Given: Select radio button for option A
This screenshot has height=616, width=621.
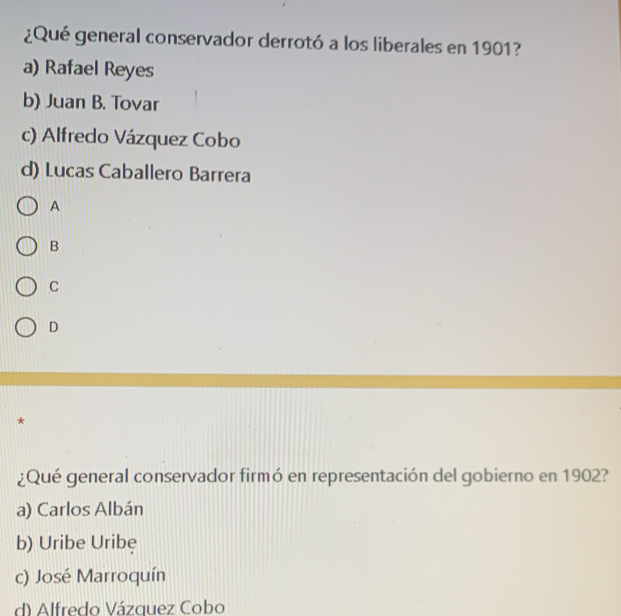Looking at the screenshot, I should point(31,207).
